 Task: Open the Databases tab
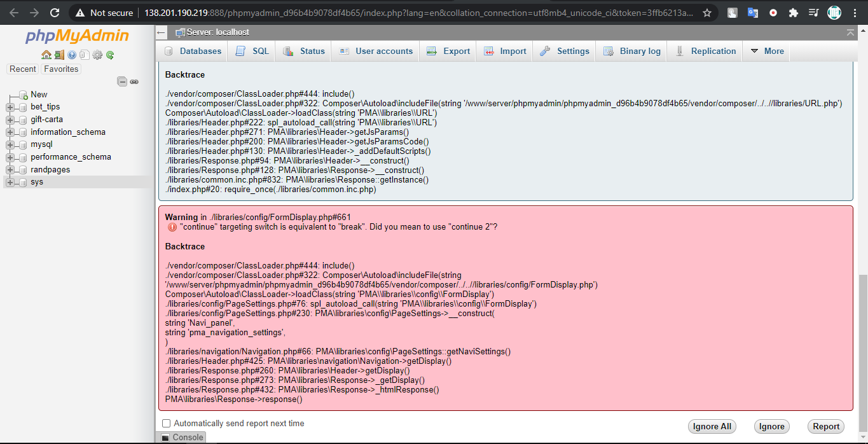point(193,52)
